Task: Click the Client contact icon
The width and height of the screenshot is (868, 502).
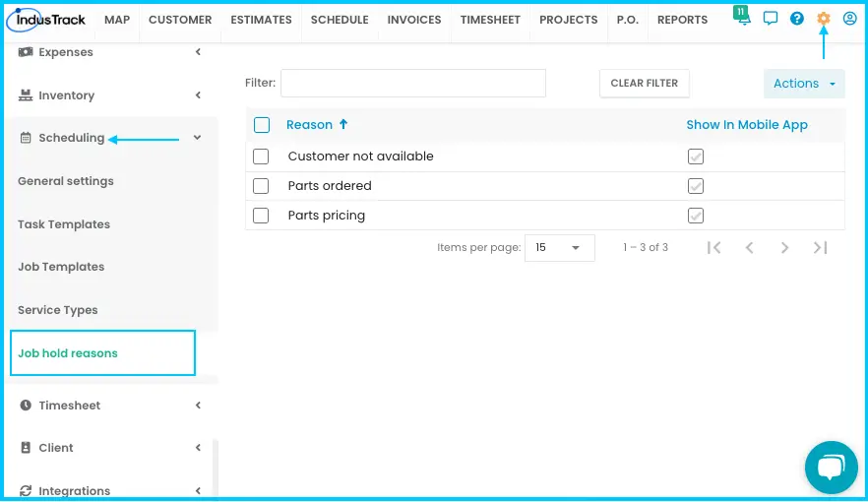Action: [x=26, y=448]
